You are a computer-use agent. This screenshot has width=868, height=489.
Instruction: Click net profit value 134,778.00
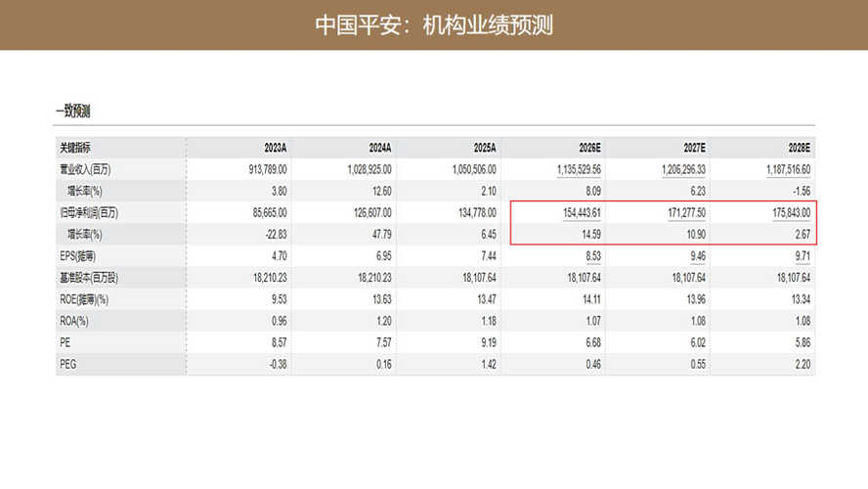[x=477, y=212]
